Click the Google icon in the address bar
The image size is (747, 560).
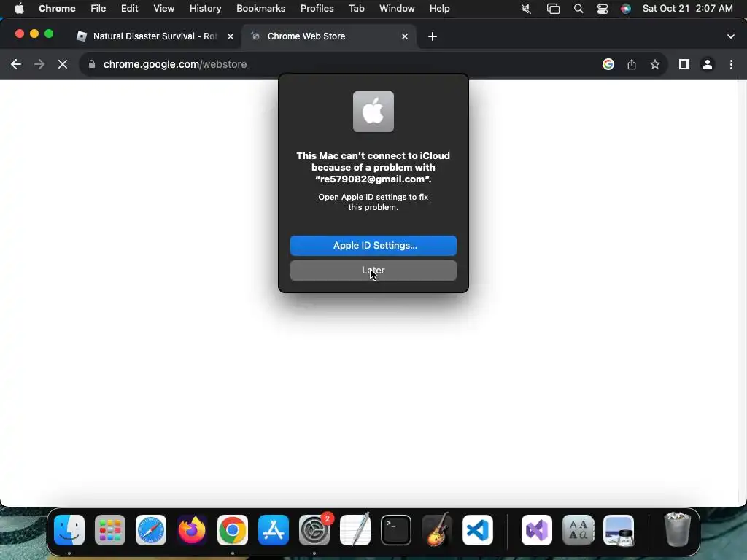(608, 64)
